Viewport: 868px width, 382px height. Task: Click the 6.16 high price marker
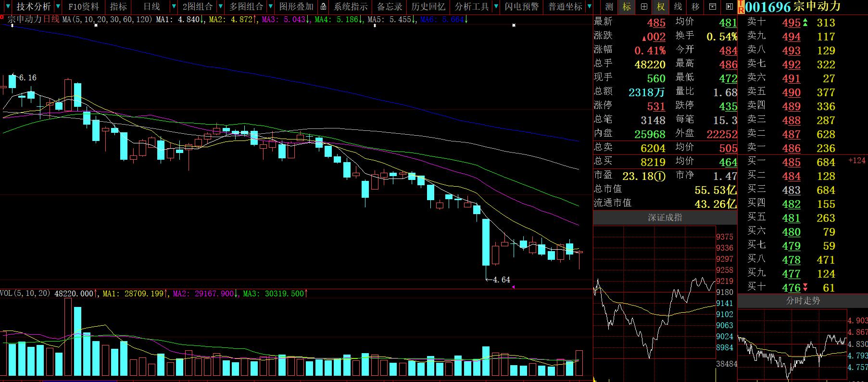[27, 77]
